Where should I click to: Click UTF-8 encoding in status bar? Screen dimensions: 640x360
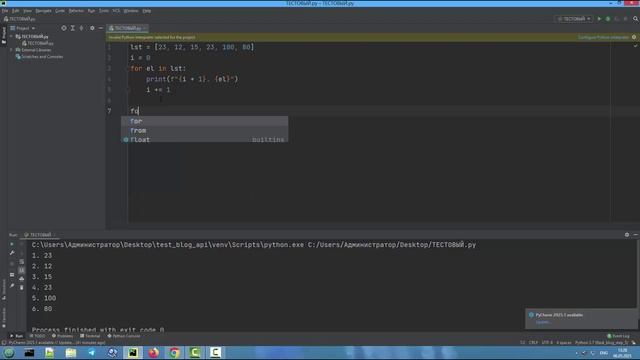coord(547,342)
